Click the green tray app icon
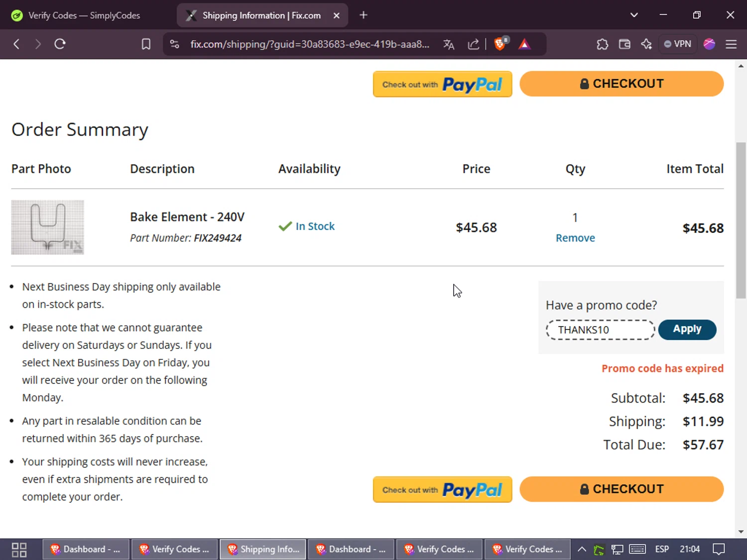This screenshot has width=747, height=560. point(599,550)
